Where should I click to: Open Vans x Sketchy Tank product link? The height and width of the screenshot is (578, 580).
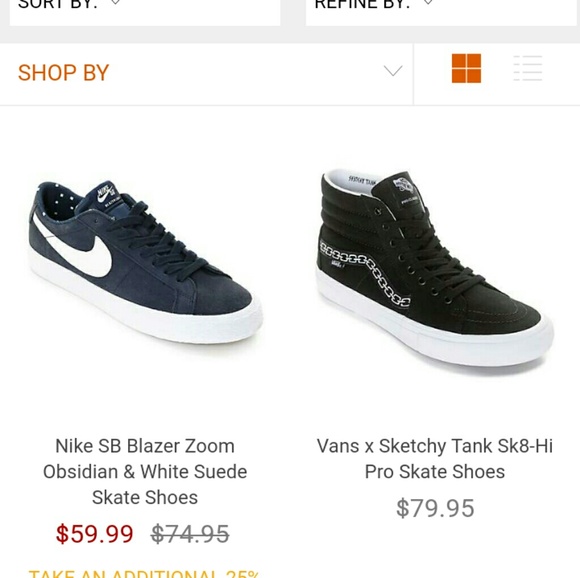(x=435, y=459)
